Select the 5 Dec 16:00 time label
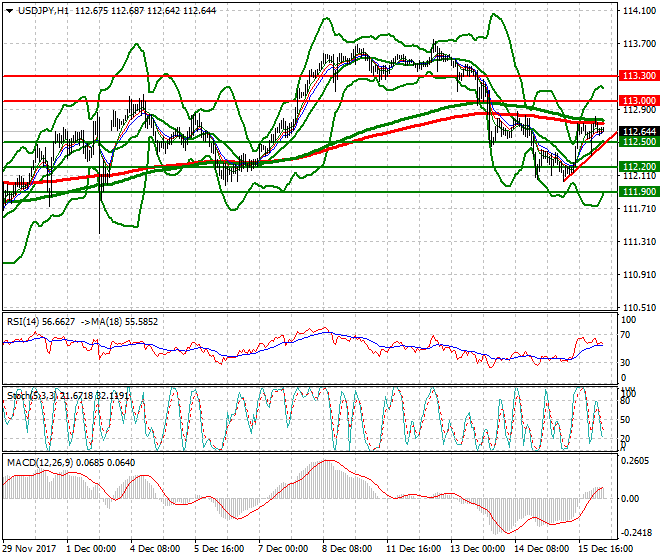Viewport: 660px width, 560px height. (x=219, y=549)
